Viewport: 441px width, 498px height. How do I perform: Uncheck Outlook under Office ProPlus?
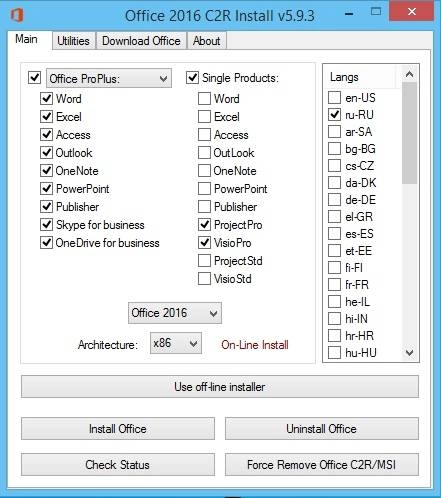[x=46, y=152]
